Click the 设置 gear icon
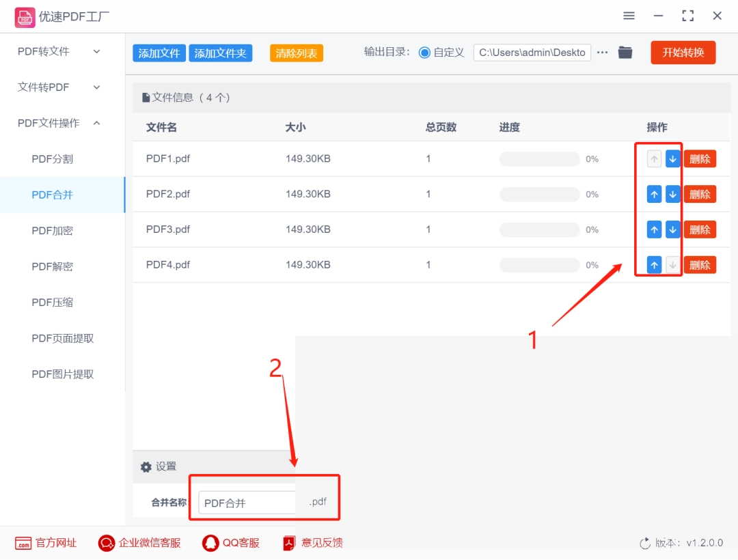This screenshot has height=560, width=738. click(x=146, y=467)
